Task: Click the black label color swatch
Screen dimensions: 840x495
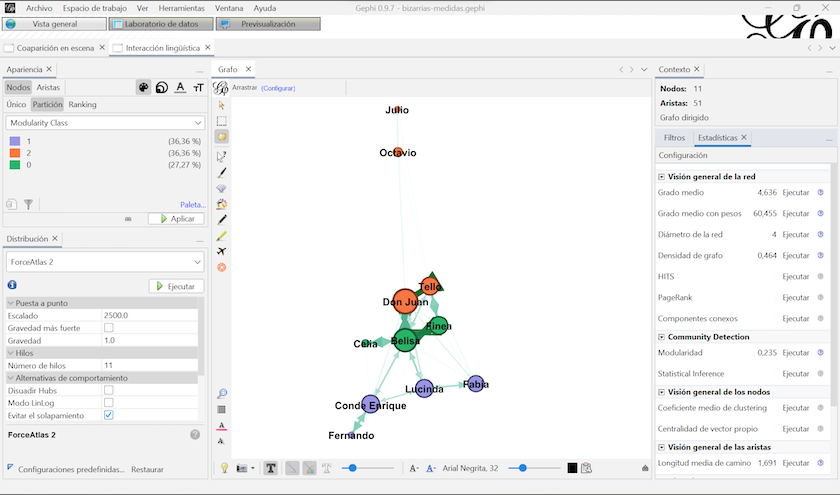Action: pos(572,468)
